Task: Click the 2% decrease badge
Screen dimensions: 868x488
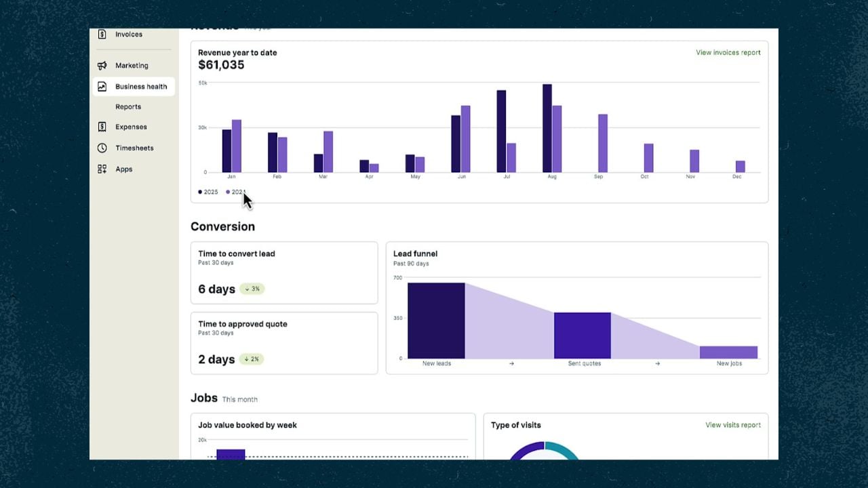Action: pyautogui.click(x=252, y=359)
